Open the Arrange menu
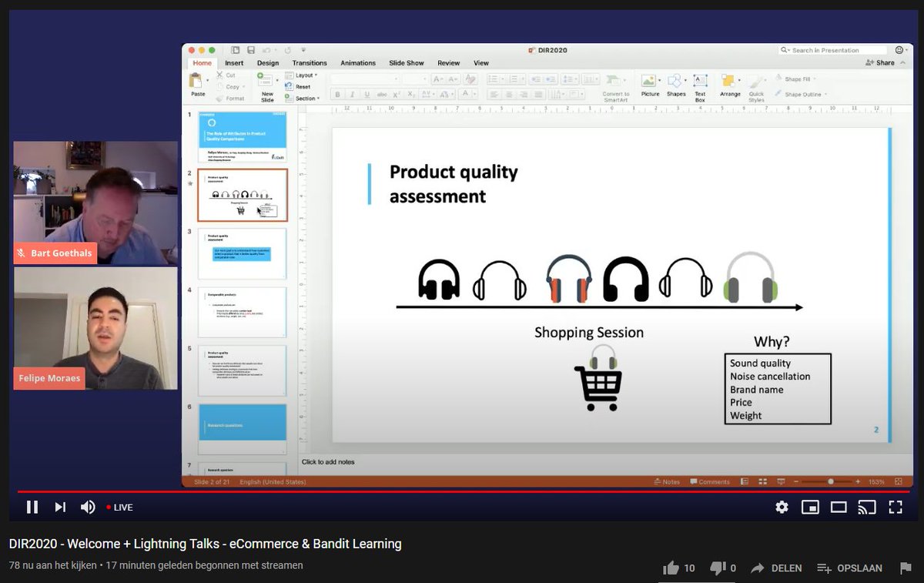 point(730,85)
